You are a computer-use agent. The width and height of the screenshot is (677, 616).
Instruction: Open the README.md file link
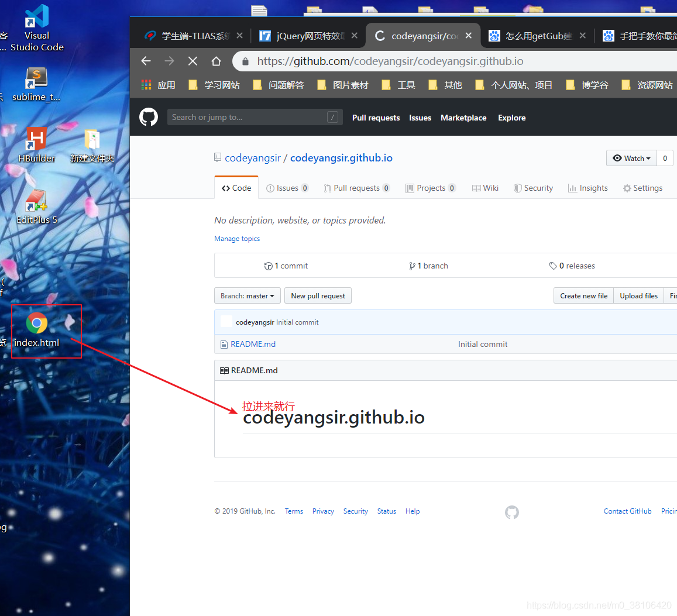253,344
